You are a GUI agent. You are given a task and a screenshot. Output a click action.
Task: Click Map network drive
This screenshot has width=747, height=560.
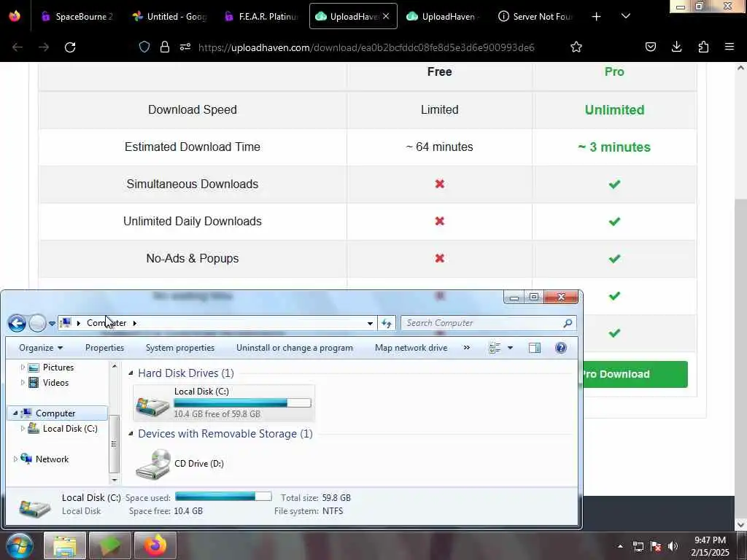point(411,348)
